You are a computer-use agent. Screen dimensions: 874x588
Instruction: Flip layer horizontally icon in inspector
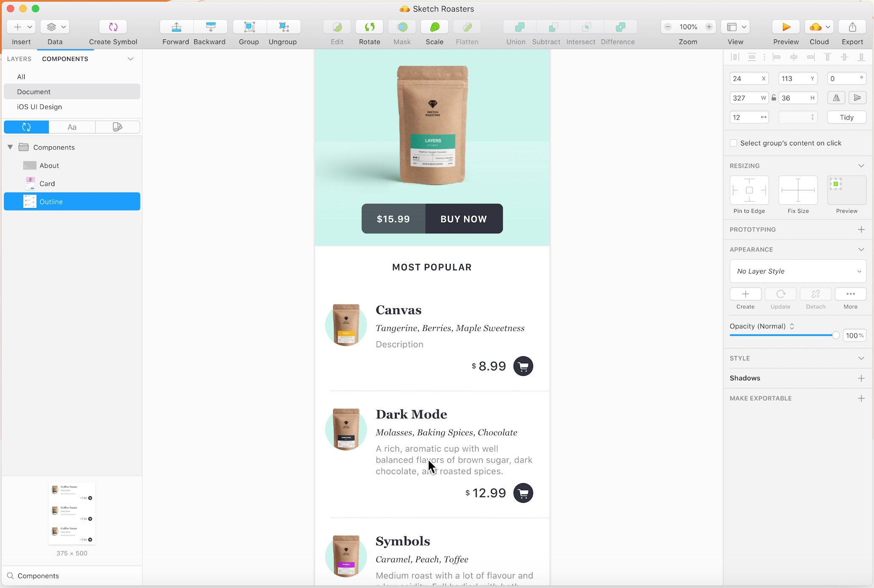pos(836,98)
